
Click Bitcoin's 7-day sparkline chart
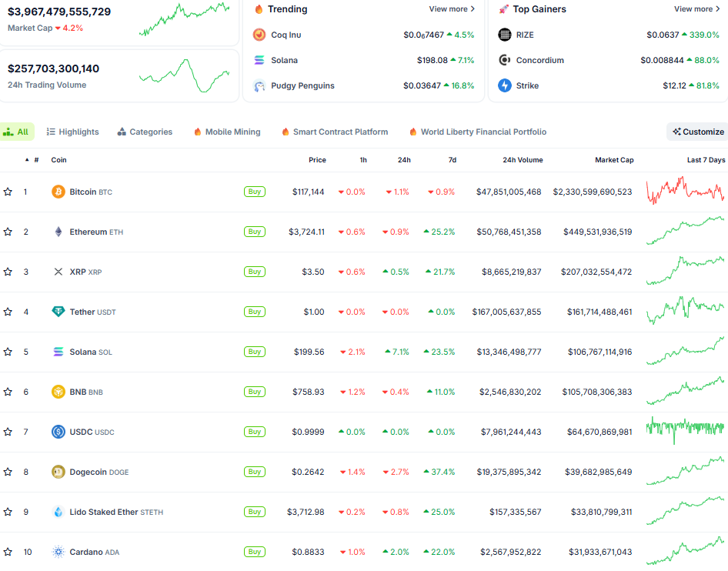pyautogui.click(x=685, y=191)
